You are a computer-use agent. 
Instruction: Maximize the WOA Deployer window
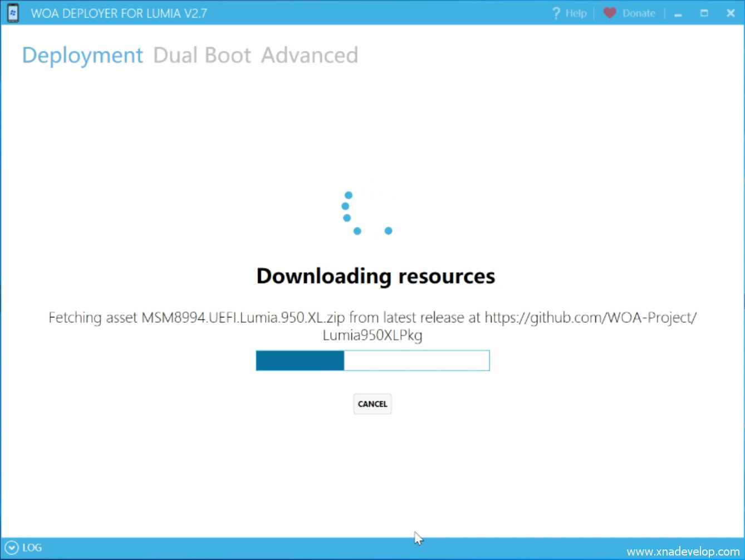click(704, 13)
